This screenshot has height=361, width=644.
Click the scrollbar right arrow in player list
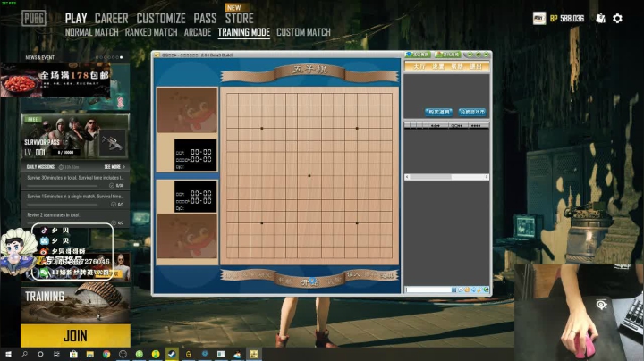pyautogui.click(x=487, y=177)
